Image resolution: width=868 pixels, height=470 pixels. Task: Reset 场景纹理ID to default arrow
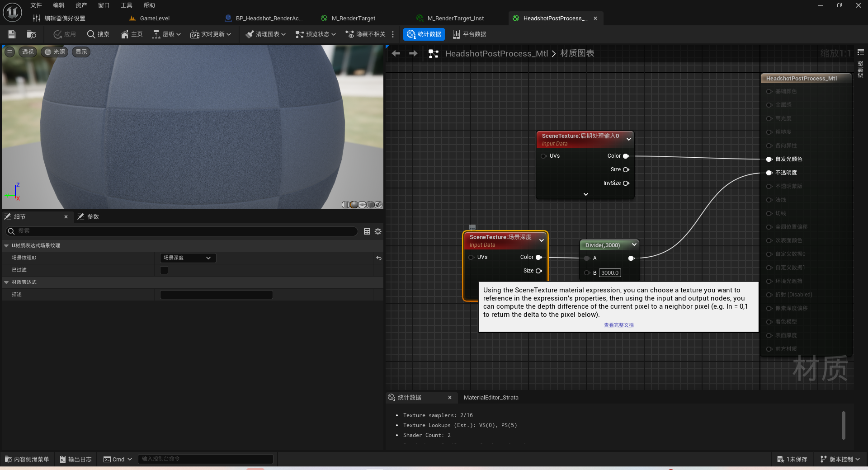click(x=379, y=258)
